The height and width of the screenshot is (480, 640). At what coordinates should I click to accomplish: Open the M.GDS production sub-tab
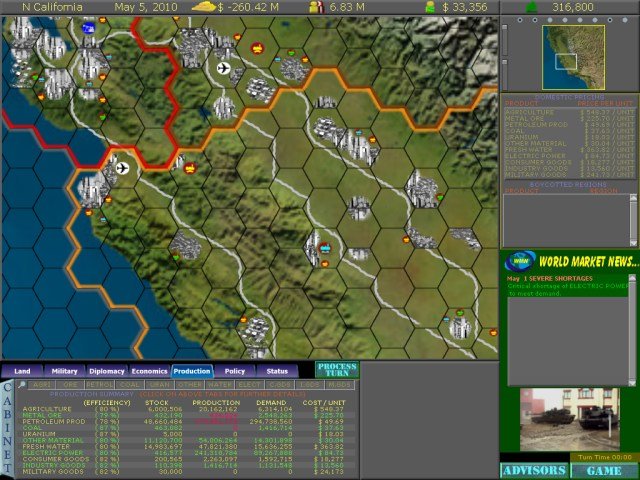340,384
